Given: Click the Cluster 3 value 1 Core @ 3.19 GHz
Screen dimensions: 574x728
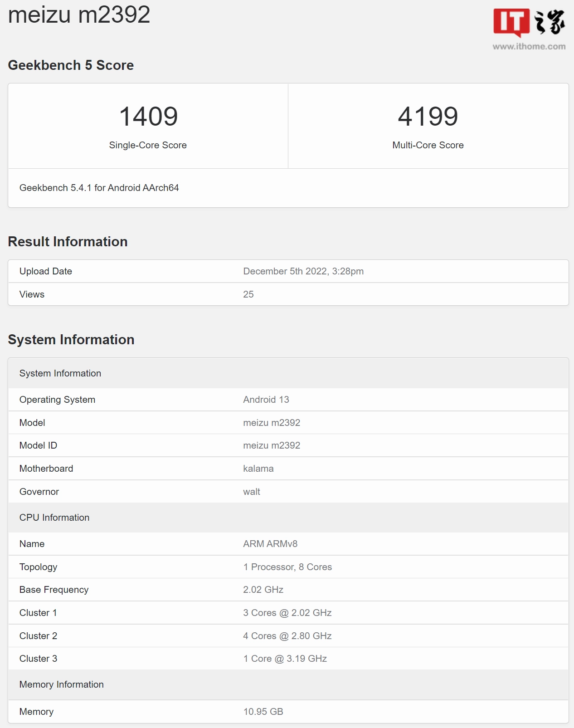Looking at the screenshot, I should pyautogui.click(x=285, y=659).
